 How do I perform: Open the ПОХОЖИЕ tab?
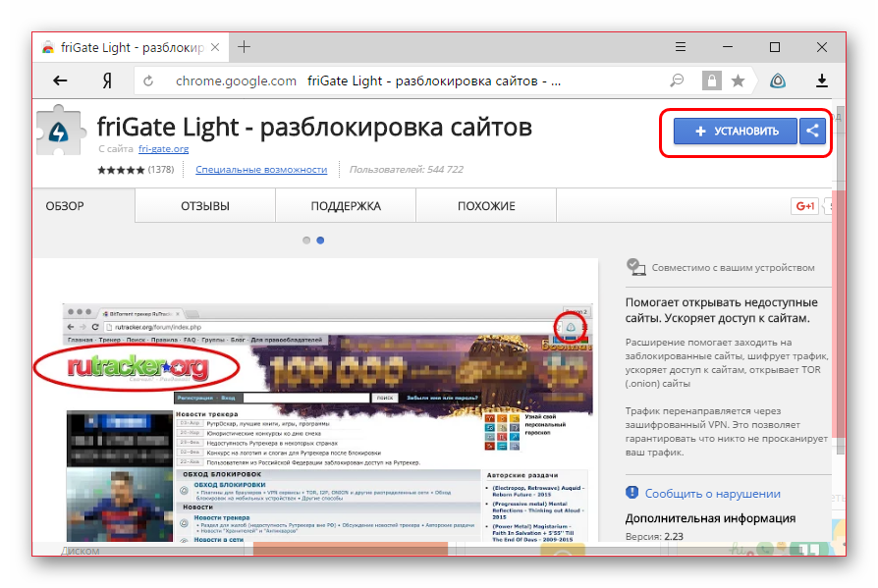pos(486,205)
